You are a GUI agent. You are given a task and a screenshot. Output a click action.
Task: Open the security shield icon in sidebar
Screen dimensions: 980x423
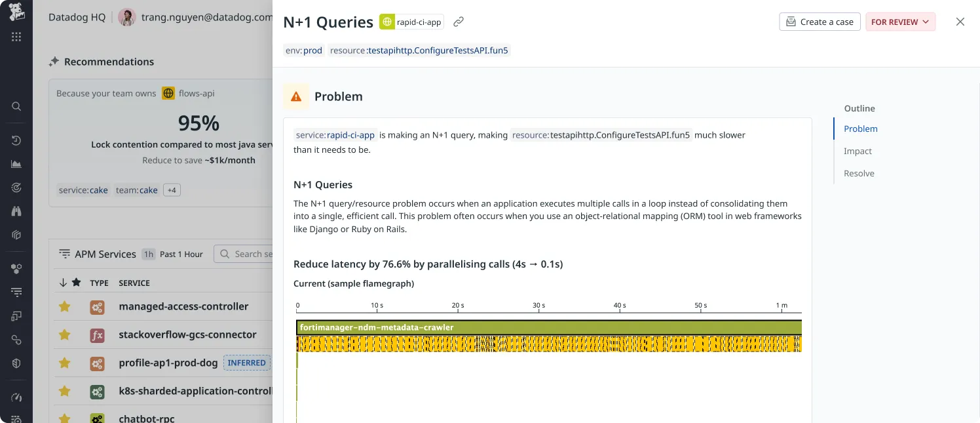[x=16, y=363]
